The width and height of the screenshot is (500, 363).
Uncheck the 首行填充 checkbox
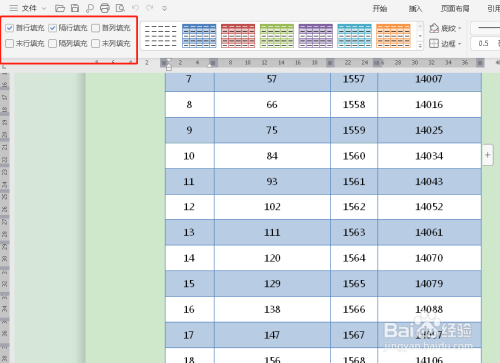(10, 28)
